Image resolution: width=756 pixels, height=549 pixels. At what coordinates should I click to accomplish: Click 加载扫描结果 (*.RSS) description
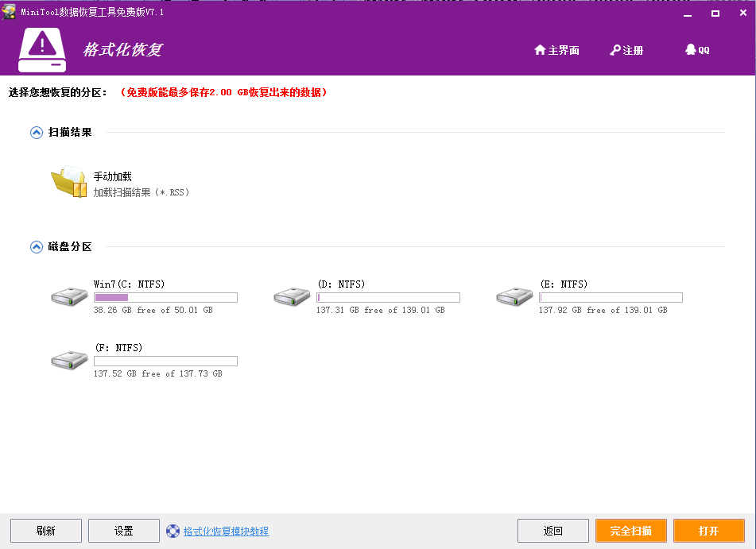pyautogui.click(x=142, y=192)
